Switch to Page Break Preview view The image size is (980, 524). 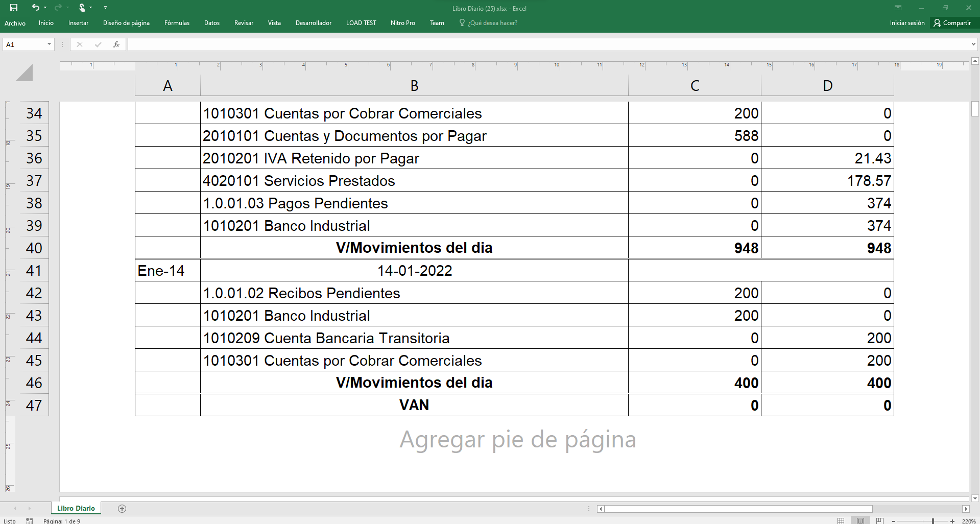click(x=879, y=521)
